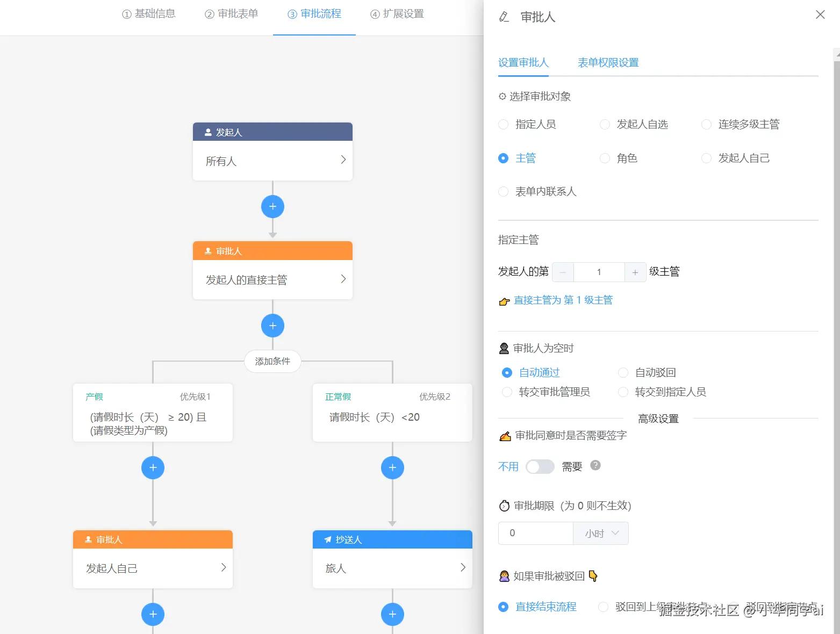Expand the 发起人自己 node chevron
Screen dimensions: 840x634
tap(224, 567)
